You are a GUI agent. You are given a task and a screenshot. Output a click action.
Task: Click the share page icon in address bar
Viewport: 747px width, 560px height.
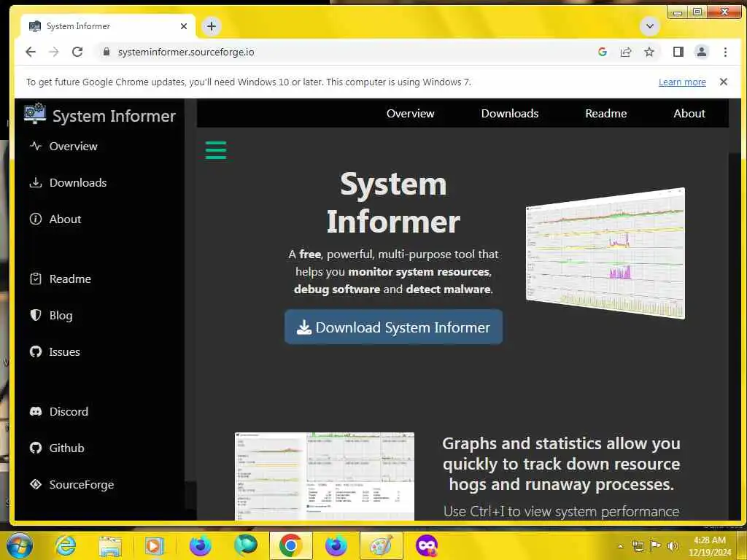[x=625, y=52]
